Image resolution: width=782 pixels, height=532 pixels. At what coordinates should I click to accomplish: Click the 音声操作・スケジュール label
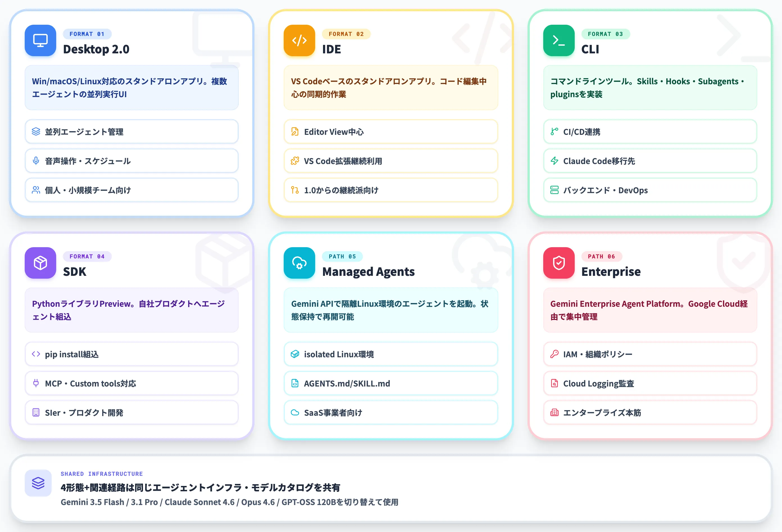(x=88, y=161)
